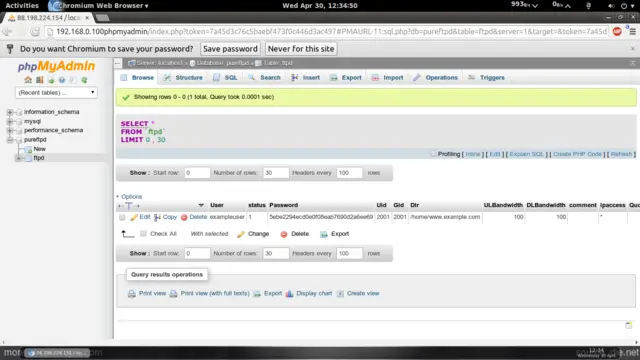Click the Inline link for the query
This screenshot has height=360, width=640.
pyautogui.click(x=473, y=154)
